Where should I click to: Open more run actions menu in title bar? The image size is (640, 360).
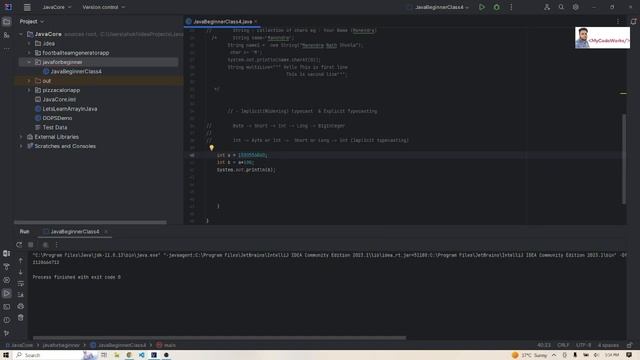click(511, 7)
